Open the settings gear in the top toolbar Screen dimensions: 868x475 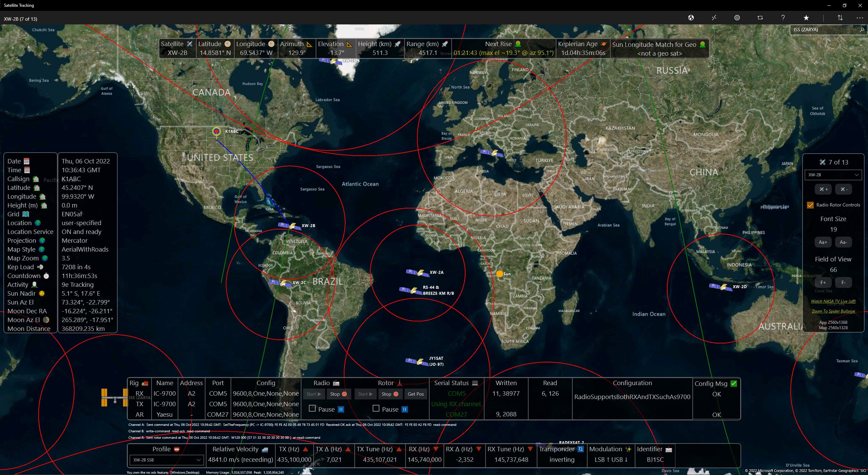pyautogui.click(x=737, y=18)
